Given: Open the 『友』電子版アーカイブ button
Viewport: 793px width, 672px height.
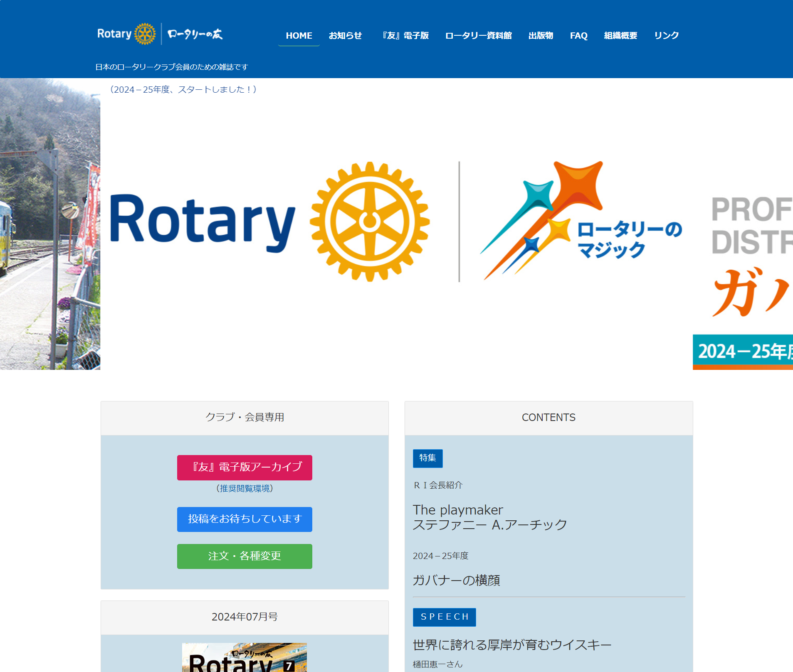Looking at the screenshot, I should [245, 468].
